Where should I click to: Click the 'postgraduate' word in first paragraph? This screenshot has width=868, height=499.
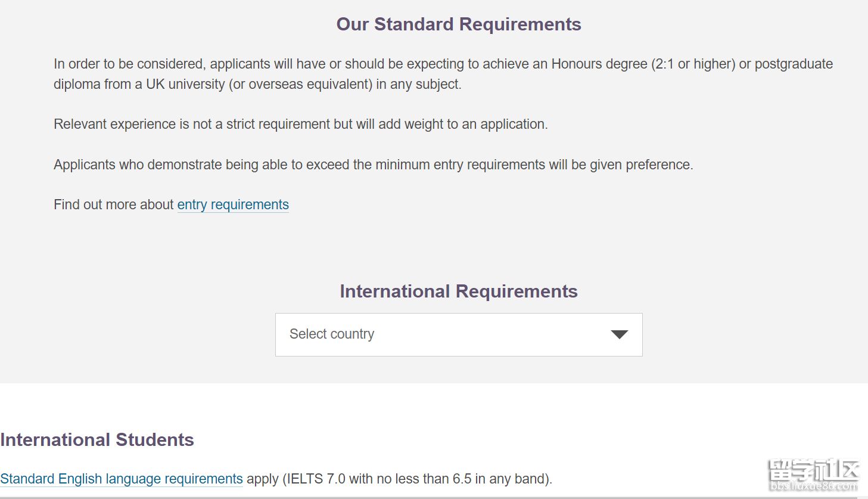coord(794,64)
